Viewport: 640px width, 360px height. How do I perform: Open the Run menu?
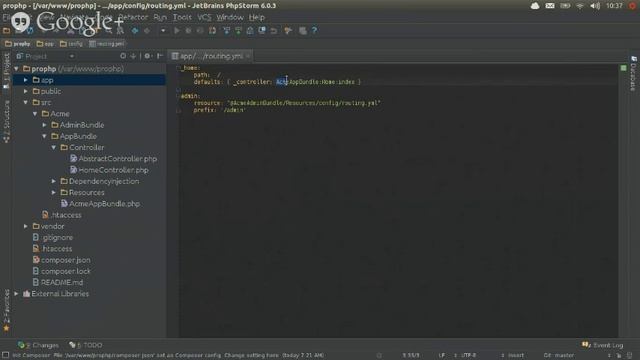(x=160, y=17)
